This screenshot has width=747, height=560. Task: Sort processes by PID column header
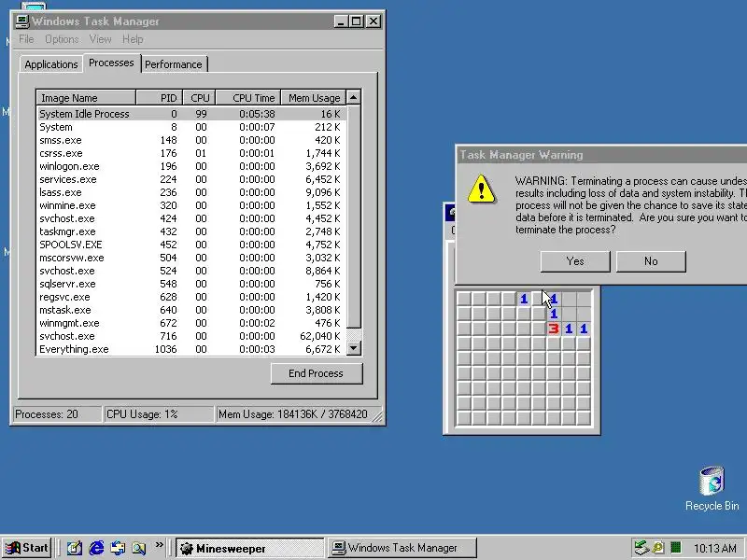[x=160, y=98]
